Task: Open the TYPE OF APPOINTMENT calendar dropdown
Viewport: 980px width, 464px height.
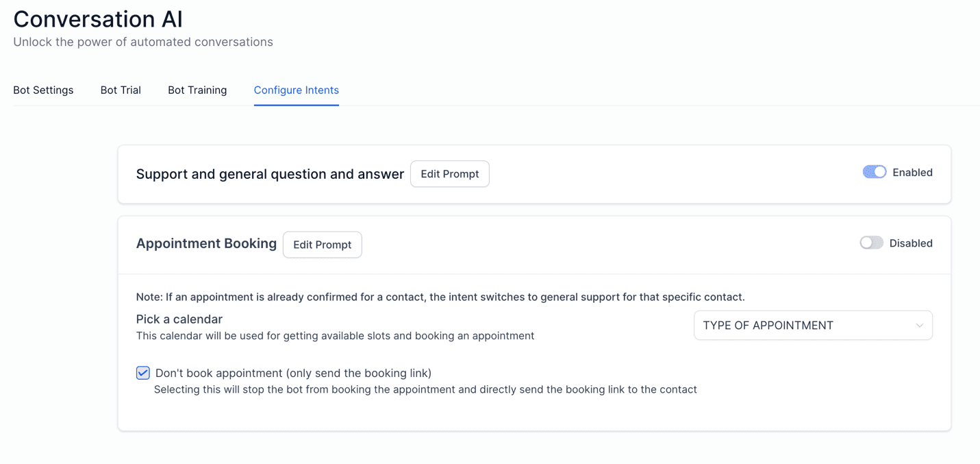Action: [x=812, y=326]
